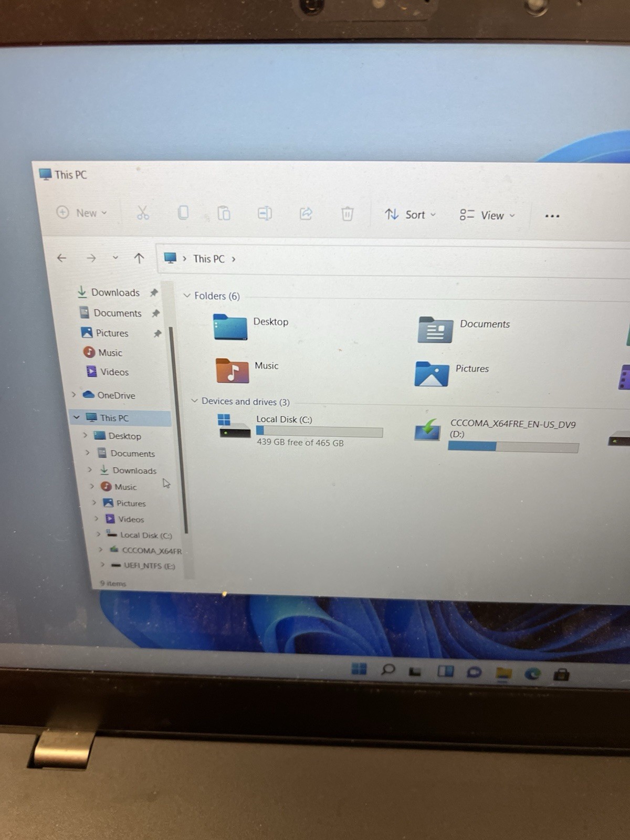Select the Pictures folder icon
Image resolution: width=630 pixels, height=840 pixels.
432,374
